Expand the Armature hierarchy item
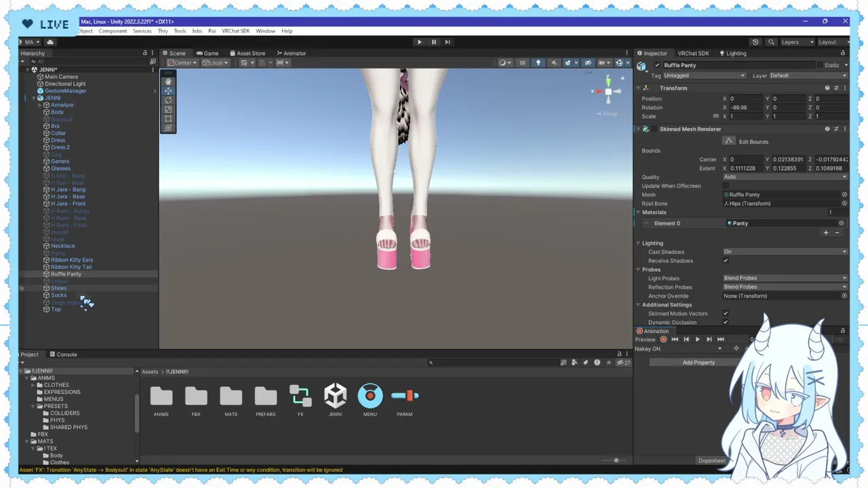 tap(40, 105)
